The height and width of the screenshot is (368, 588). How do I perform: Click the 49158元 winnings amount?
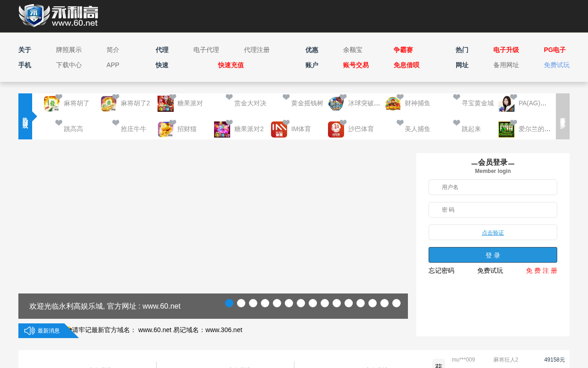[x=554, y=360]
